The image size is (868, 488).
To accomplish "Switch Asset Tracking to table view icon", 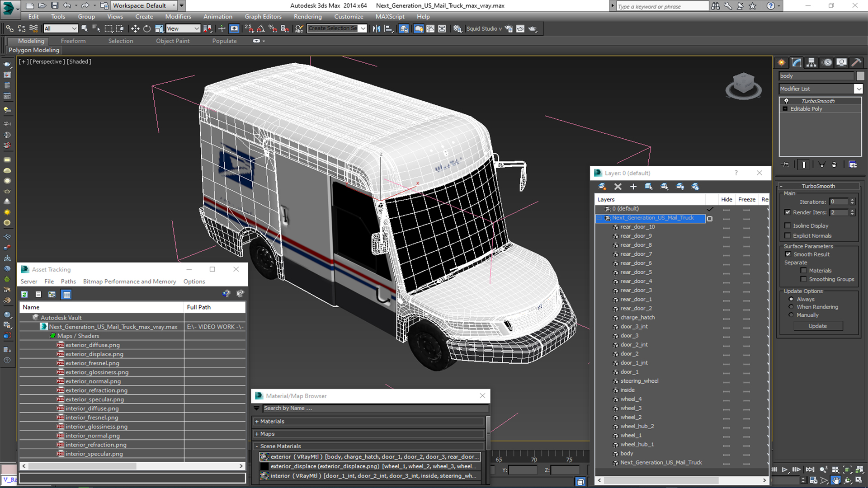I will [66, 295].
